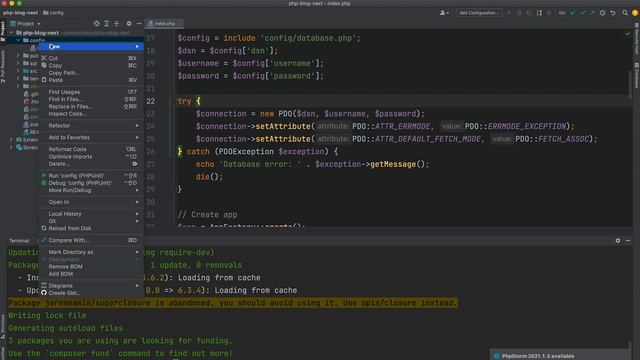Click php-blog-next breadcrumb in navigation bar
The height and width of the screenshot is (360, 640).
(x=20, y=13)
